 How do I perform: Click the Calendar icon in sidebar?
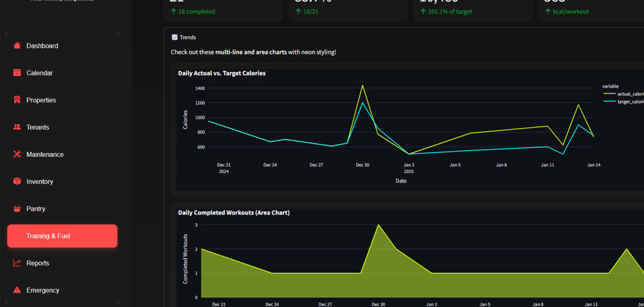17,73
